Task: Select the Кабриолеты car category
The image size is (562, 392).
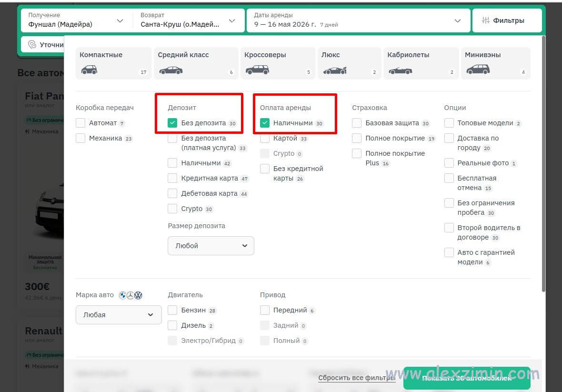Action: [421, 63]
